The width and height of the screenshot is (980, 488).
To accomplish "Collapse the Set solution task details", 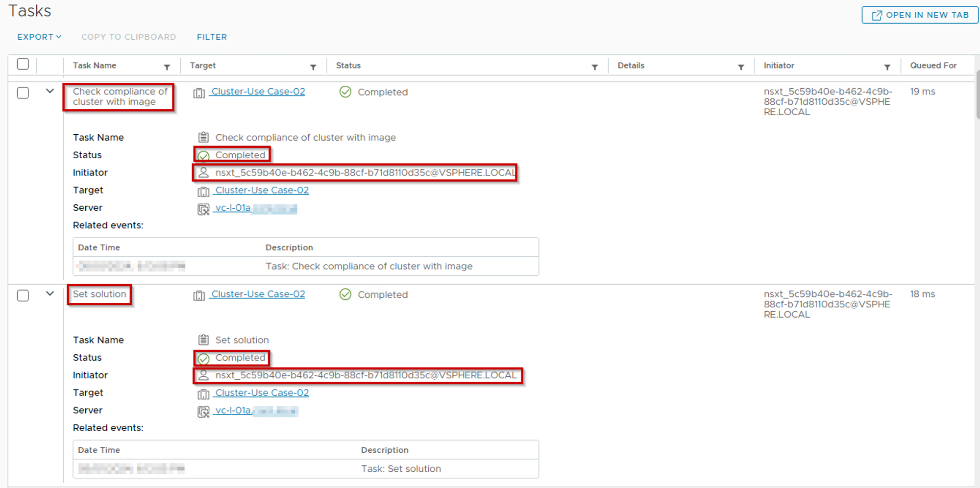I will click(x=49, y=294).
